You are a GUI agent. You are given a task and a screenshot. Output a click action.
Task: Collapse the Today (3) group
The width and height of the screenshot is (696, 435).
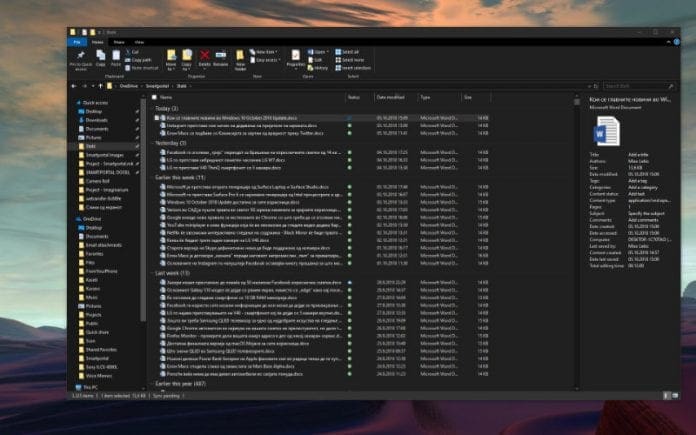[x=166, y=108]
